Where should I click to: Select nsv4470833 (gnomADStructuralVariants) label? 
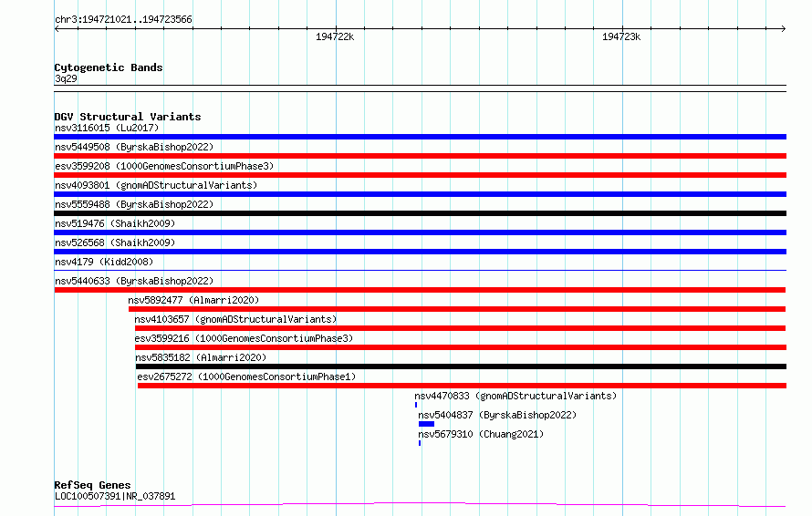[x=515, y=396]
